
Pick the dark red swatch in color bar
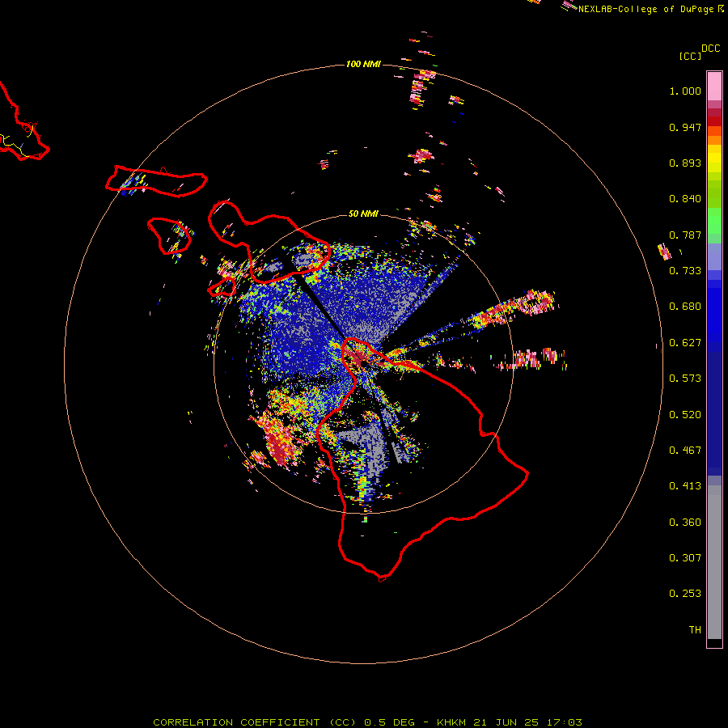[714, 121]
